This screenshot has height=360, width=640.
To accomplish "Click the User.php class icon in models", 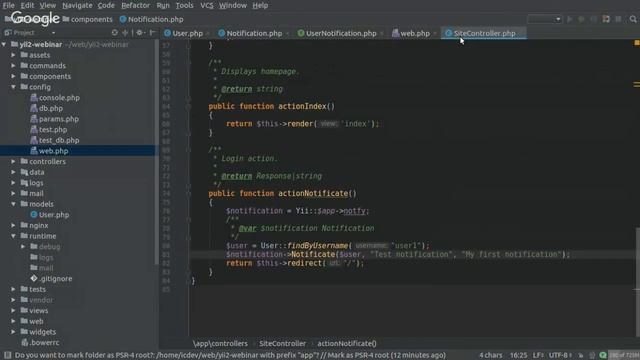I will click(x=34, y=215).
